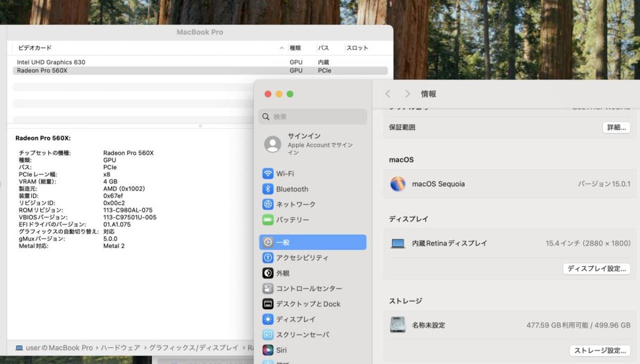The image size is (640, 364).
Task: Select Radeon Pro 560X row
Action: 200,70
